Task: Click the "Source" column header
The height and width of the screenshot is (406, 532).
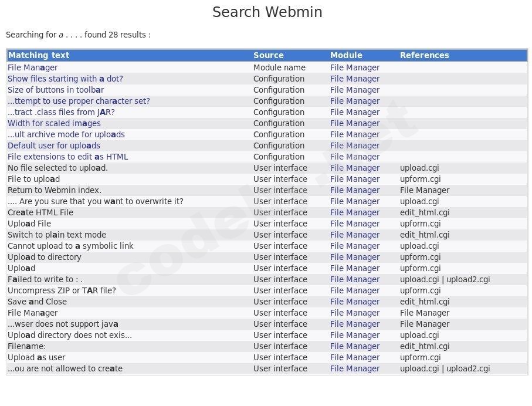Action: pos(269,55)
